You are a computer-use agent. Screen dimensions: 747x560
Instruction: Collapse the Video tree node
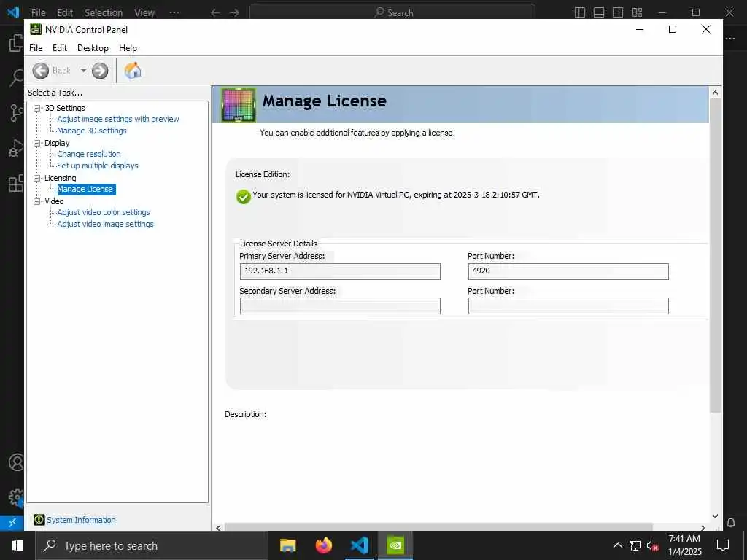(x=36, y=201)
